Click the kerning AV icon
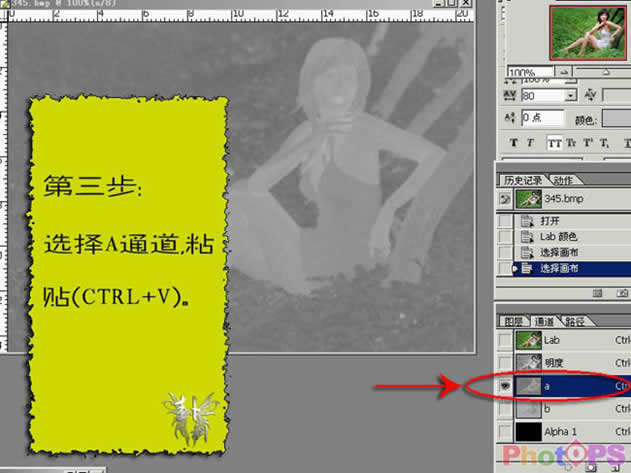 pyautogui.click(x=590, y=95)
